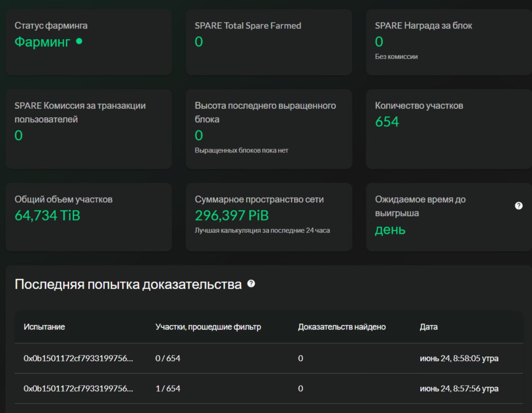Click help icon next to last proof attempt heading
Screen dimensions: 532x413
(x=251, y=284)
